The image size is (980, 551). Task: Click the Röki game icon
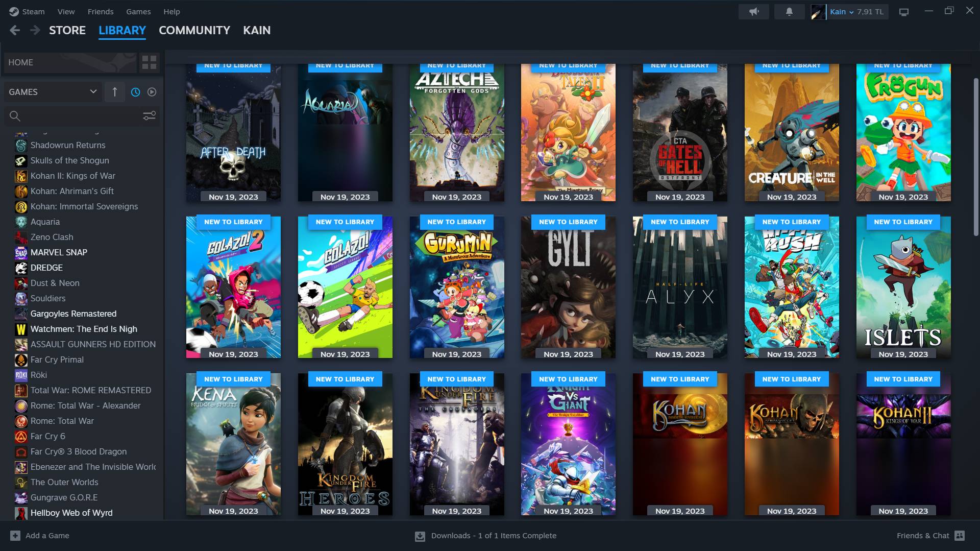click(x=21, y=375)
